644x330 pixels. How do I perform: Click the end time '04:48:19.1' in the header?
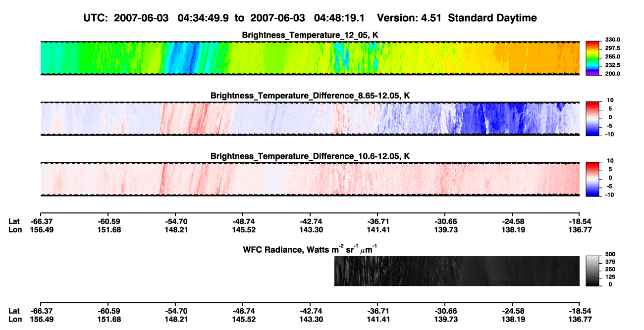pyautogui.click(x=339, y=18)
